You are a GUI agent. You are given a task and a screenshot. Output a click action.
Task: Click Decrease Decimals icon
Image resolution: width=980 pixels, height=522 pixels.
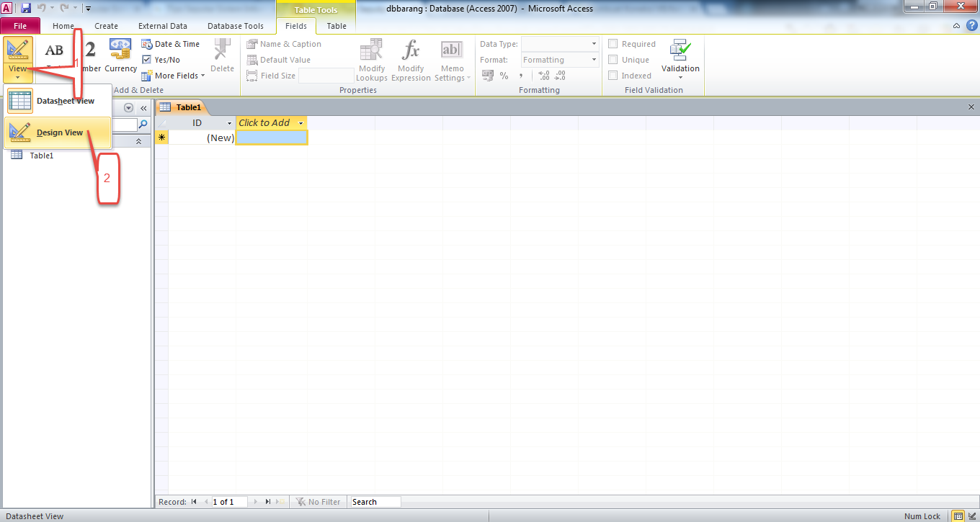(561, 76)
